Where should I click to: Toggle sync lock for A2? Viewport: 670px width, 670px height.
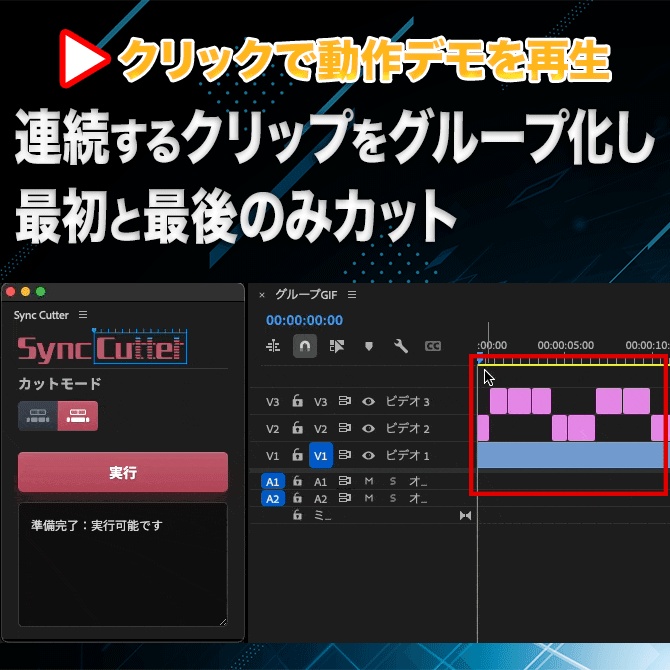click(x=344, y=498)
